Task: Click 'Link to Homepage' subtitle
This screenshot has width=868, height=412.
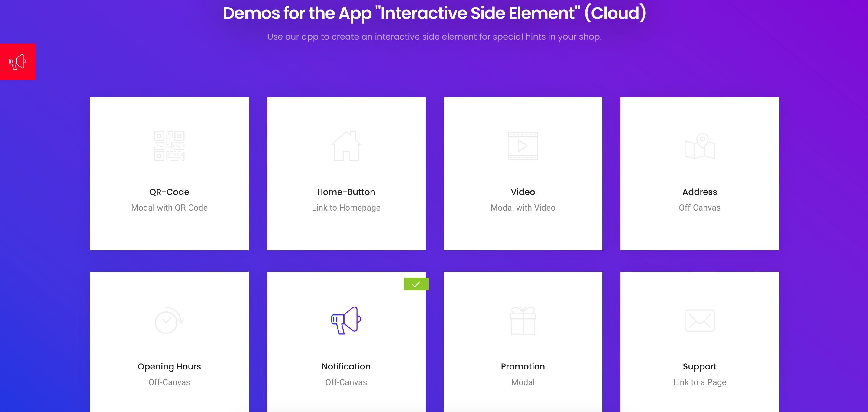Action: click(x=346, y=208)
